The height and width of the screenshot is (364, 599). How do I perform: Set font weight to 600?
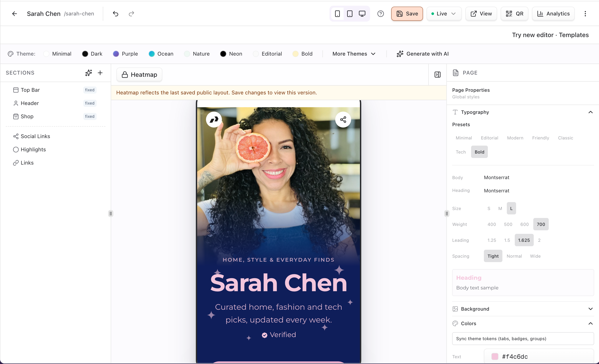coord(524,224)
